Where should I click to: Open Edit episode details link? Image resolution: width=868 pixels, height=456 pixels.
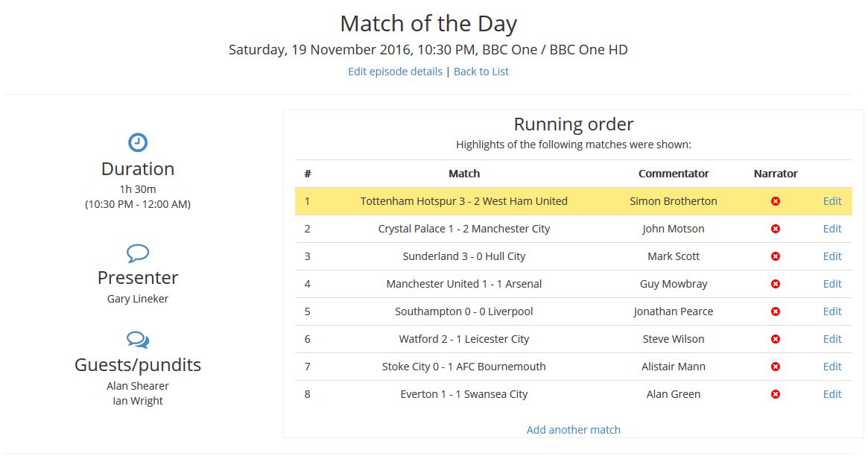(x=395, y=72)
